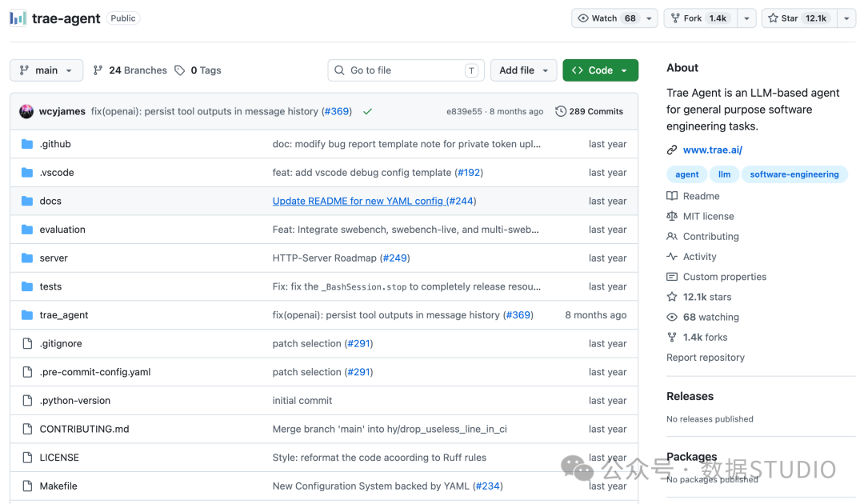This screenshot has width=864, height=504.
Task: Click the .gitignore file icon
Action: 27,343
